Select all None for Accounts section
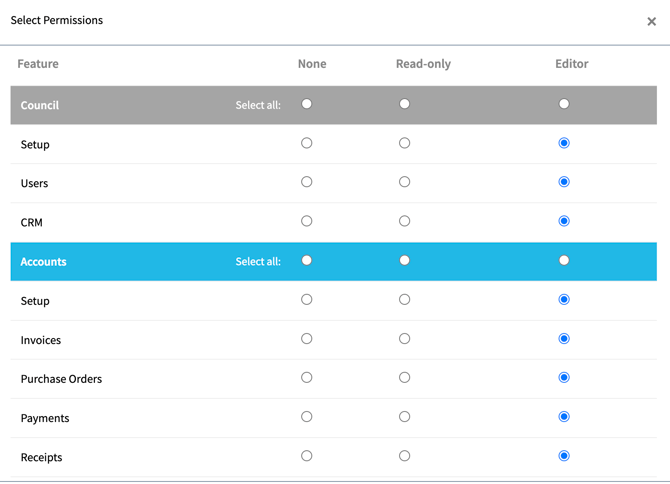Viewport: 670px width, 484px height. coord(307,260)
